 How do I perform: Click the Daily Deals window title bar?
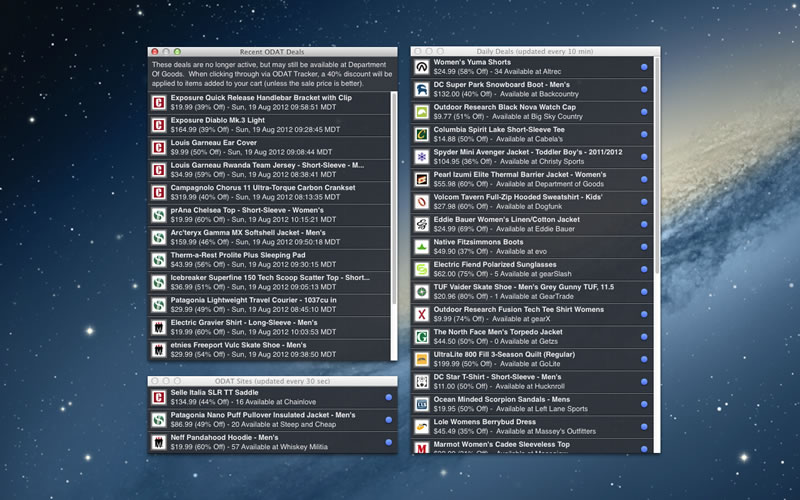[x=535, y=51]
